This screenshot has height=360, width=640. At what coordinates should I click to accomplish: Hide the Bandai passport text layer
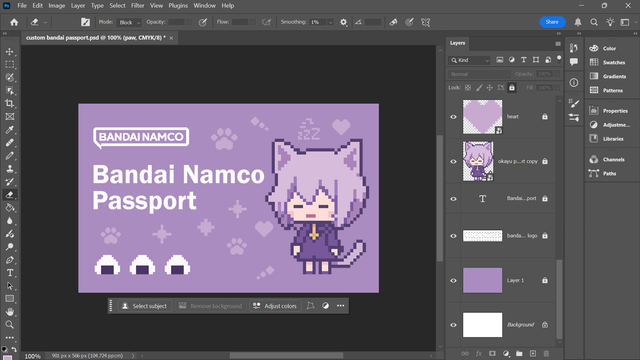453,199
